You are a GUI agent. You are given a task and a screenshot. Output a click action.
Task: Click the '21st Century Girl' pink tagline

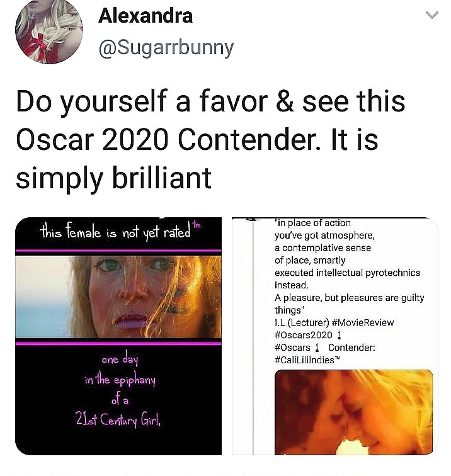click(x=118, y=421)
